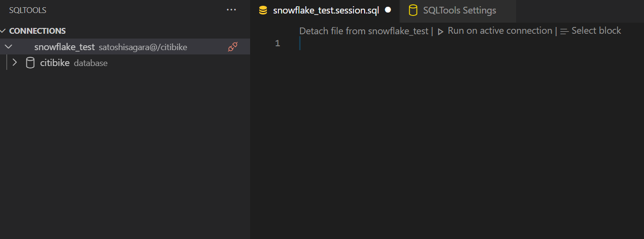Collapse the CONNECTIONS section chevron

click(x=4, y=31)
